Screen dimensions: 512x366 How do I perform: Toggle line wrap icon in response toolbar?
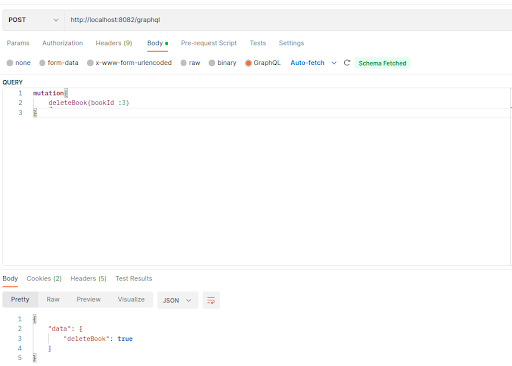point(211,300)
